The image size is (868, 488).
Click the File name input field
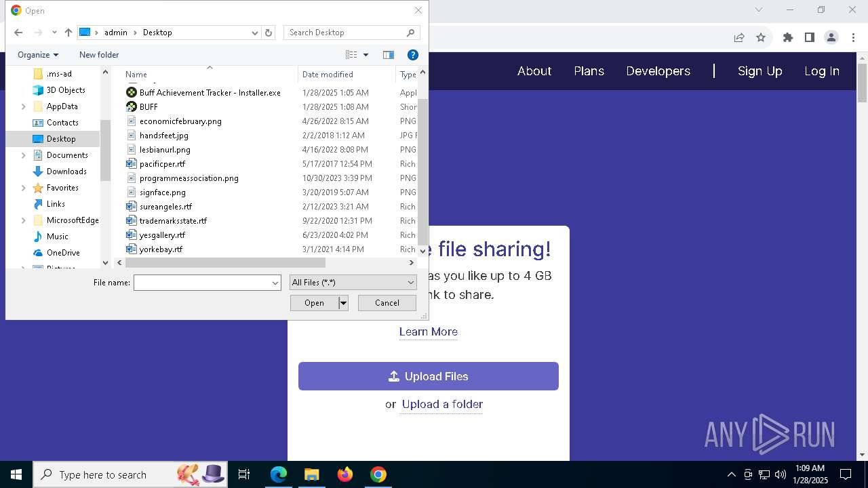[202, 283]
